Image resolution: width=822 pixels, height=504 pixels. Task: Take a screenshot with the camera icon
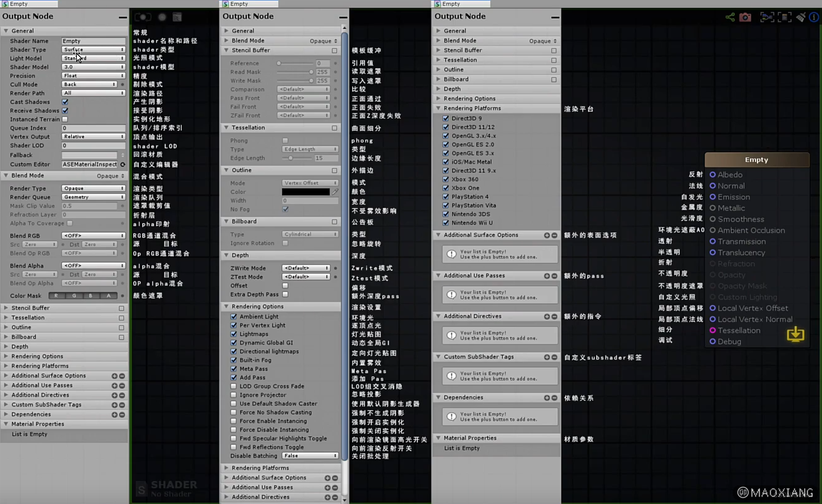click(745, 17)
